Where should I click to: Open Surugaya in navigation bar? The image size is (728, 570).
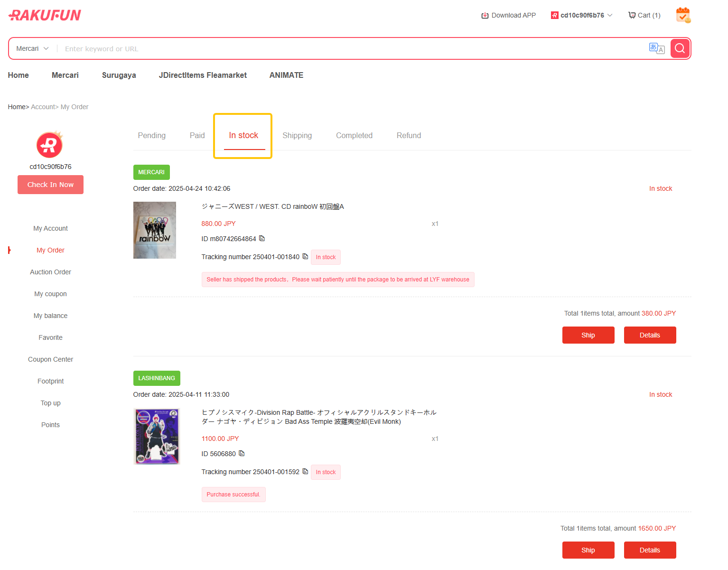tap(119, 75)
